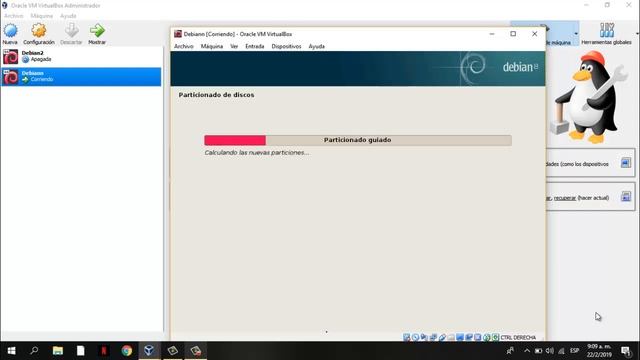This screenshot has height=360, width=640.
Task: Click battery icon in system tray
Action: (538, 351)
